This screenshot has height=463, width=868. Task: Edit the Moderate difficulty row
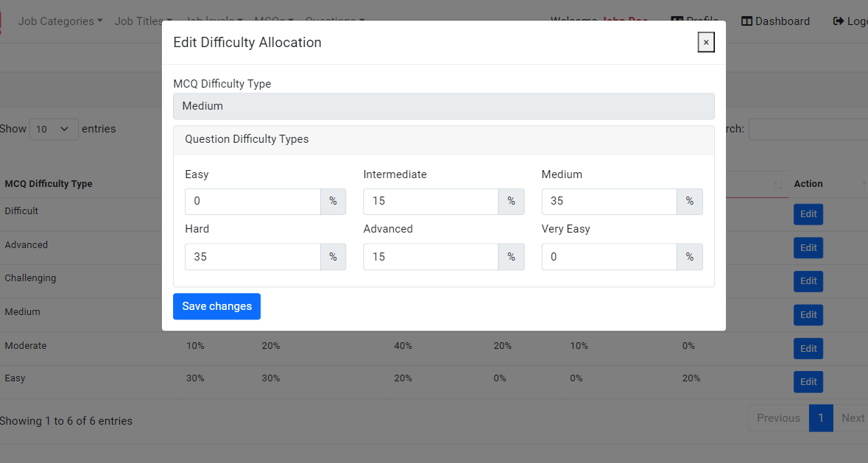808,348
